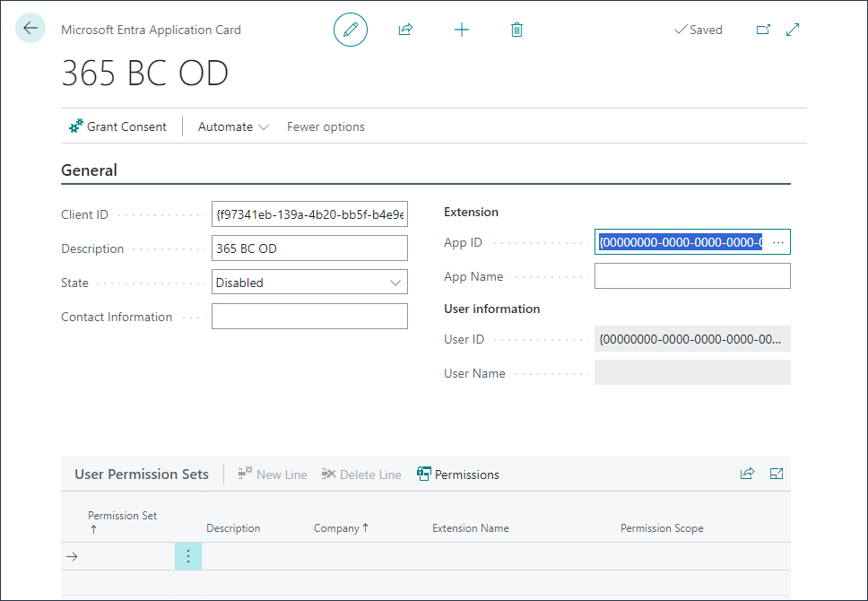The height and width of the screenshot is (601, 868).
Task: Click the App Name field
Action: [692, 276]
